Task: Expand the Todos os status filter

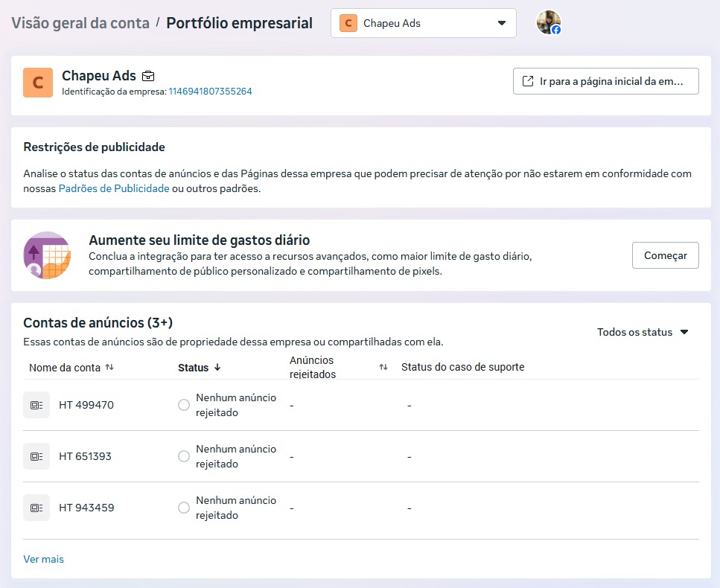Action: (x=643, y=332)
